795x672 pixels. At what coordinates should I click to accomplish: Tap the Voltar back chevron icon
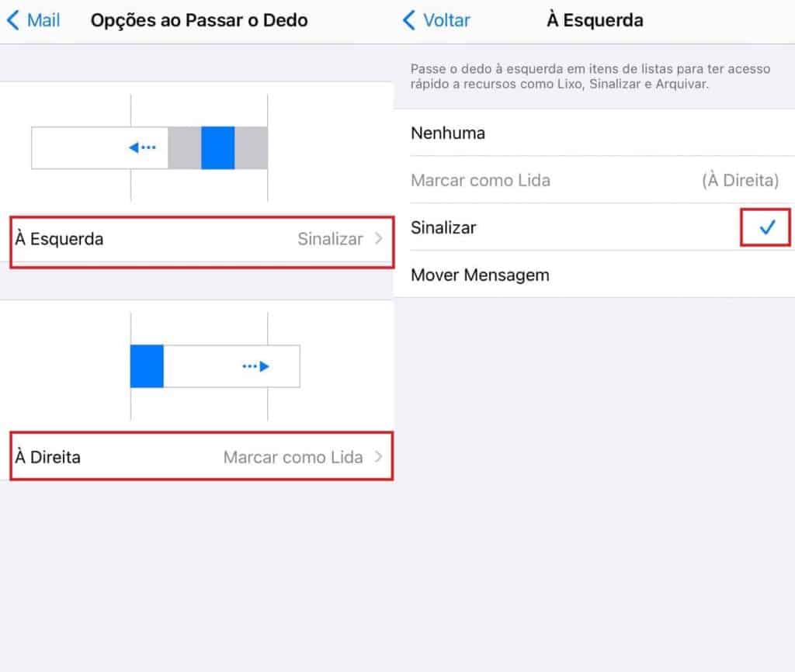click(409, 20)
